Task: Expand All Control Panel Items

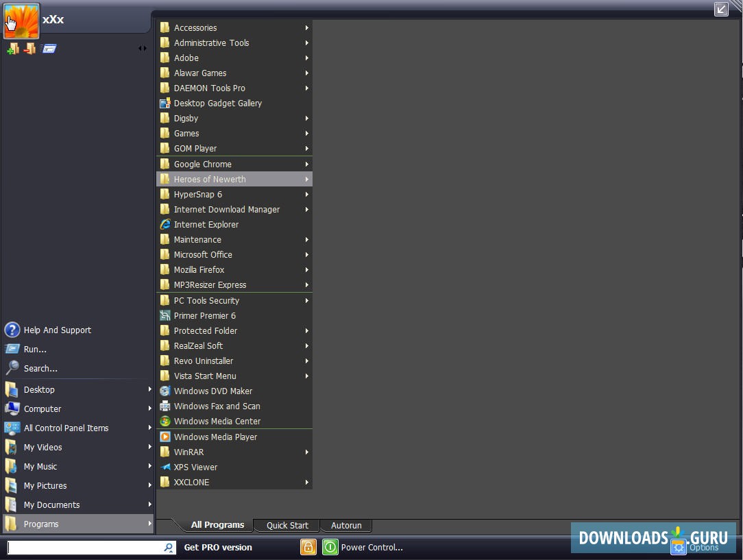Action: pyautogui.click(x=77, y=428)
